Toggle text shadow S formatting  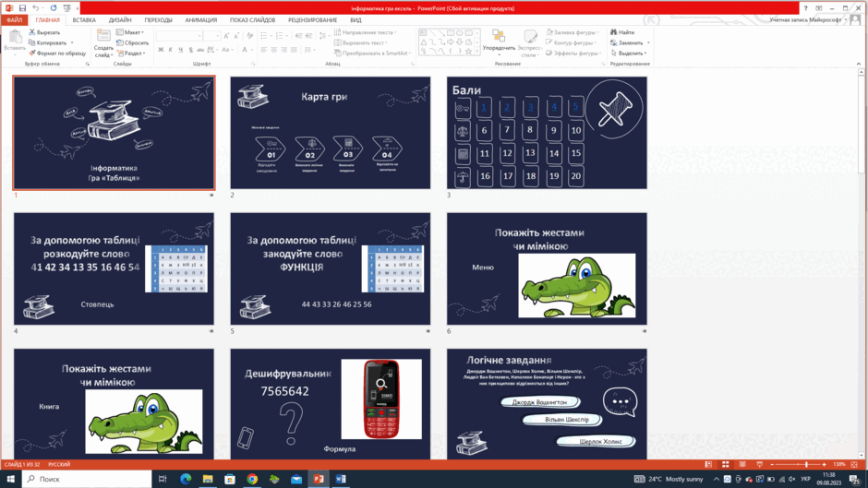[191, 50]
